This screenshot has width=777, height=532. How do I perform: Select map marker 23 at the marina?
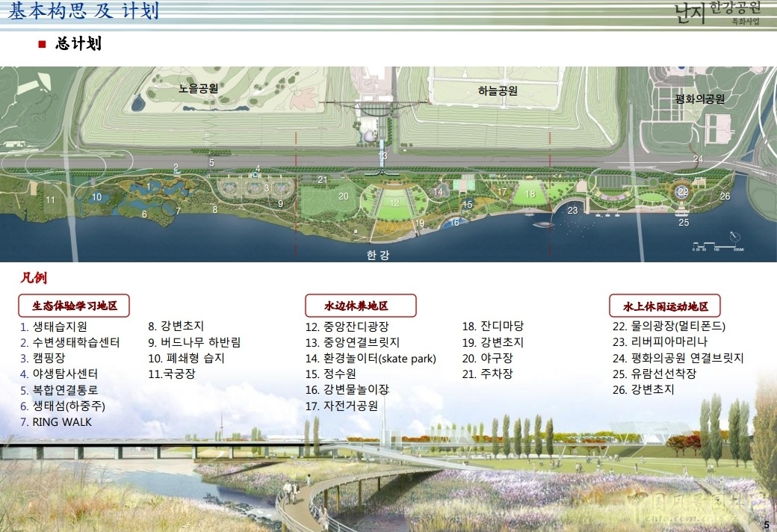click(572, 211)
